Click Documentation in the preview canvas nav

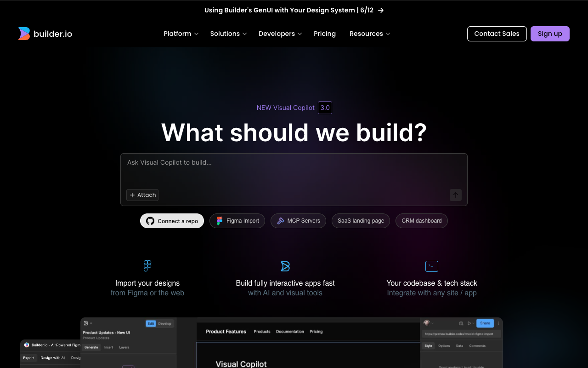290,332
